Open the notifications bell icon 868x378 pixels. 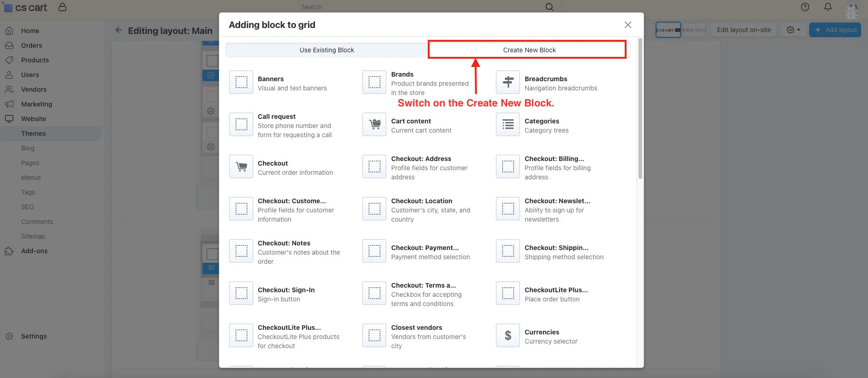point(828,7)
